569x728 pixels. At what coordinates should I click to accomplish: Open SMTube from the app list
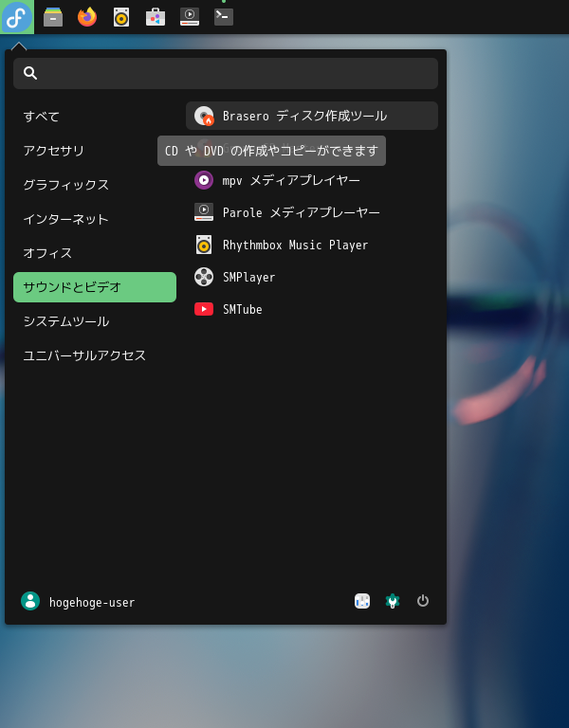312,309
